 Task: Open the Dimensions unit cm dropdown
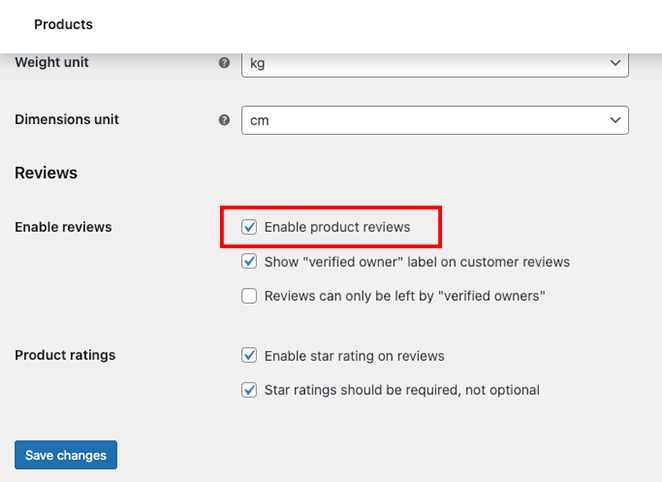(x=435, y=120)
